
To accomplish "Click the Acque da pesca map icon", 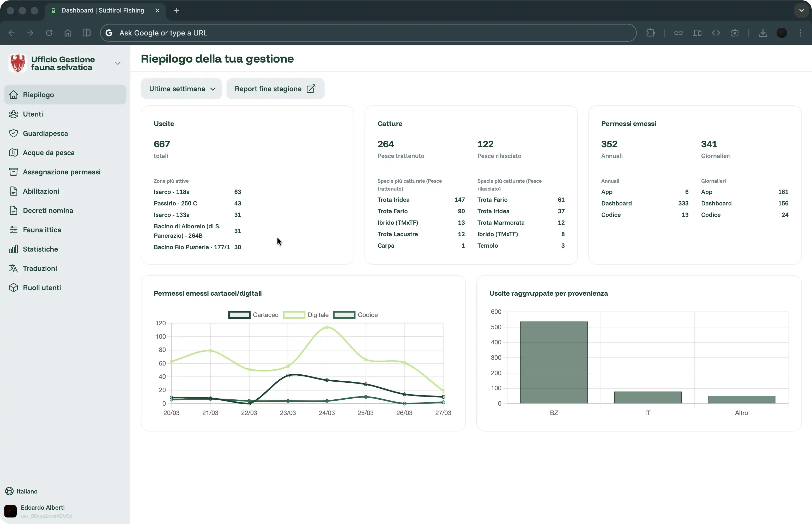I will 13,153.
